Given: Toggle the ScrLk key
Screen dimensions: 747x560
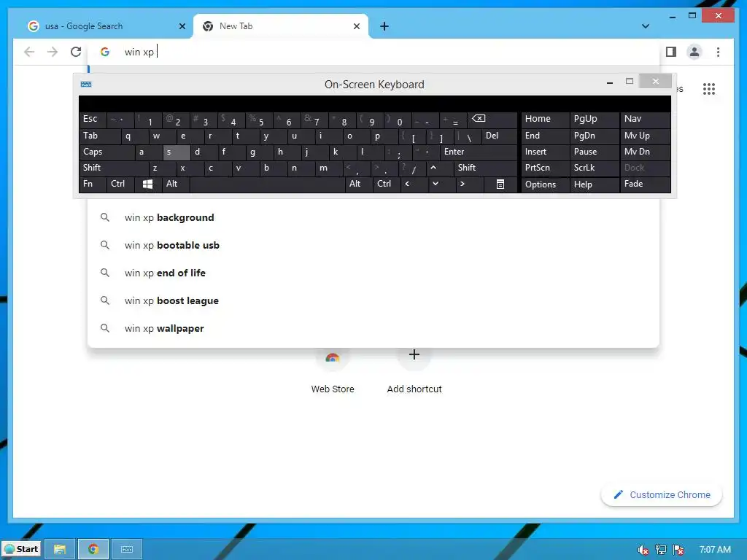Looking at the screenshot, I should click(594, 168).
